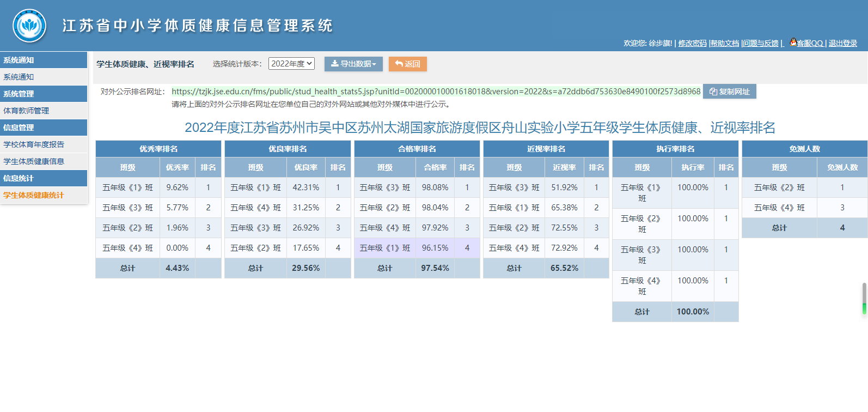The image size is (868, 412).
Task: Click 退出登录 logout link
Action: click(843, 43)
